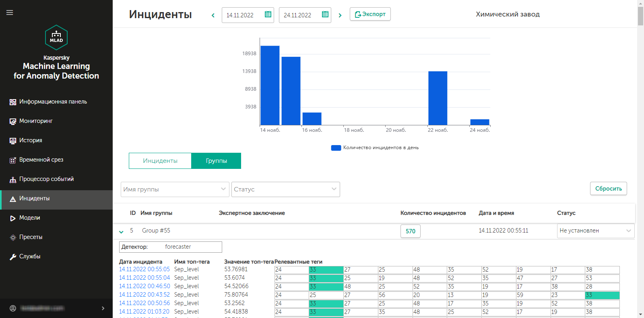Expand the user account arrow in sidebar

pyautogui.click(x=103, y=308)
